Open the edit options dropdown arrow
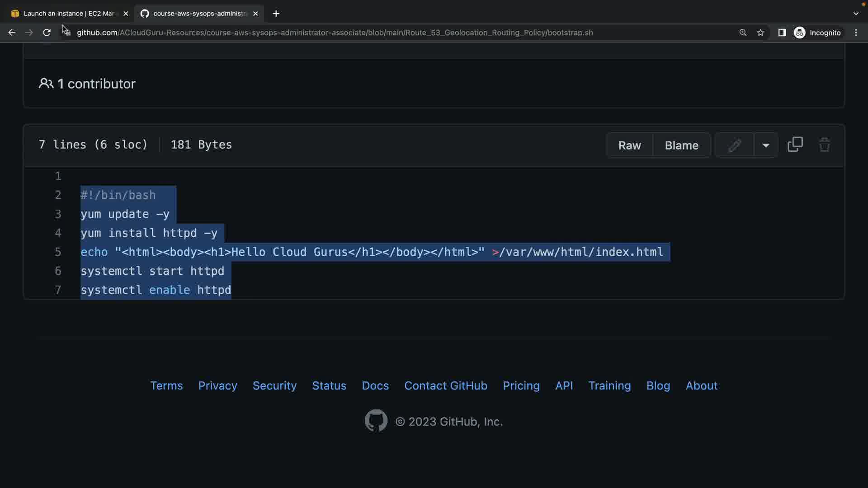The width and height of the screenshot is (868, 488). click(766, 145)
